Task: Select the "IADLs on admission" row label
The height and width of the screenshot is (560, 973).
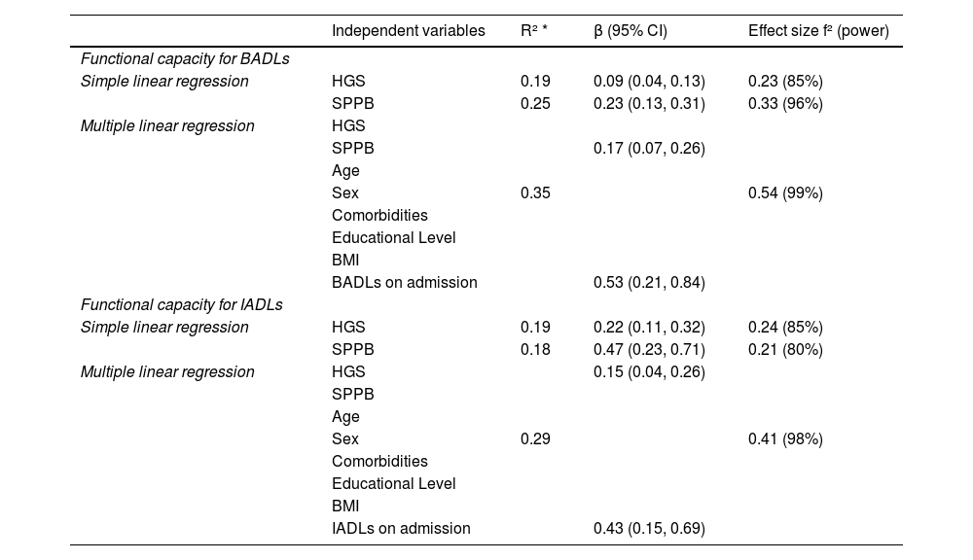Action: pyautogui.click(x=401, y=529)
